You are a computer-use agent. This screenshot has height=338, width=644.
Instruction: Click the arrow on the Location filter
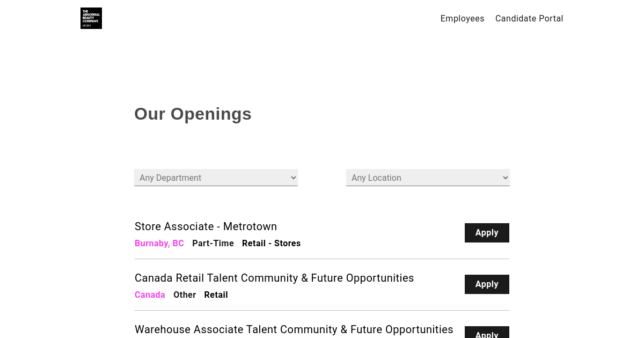(x=505, y=178)
